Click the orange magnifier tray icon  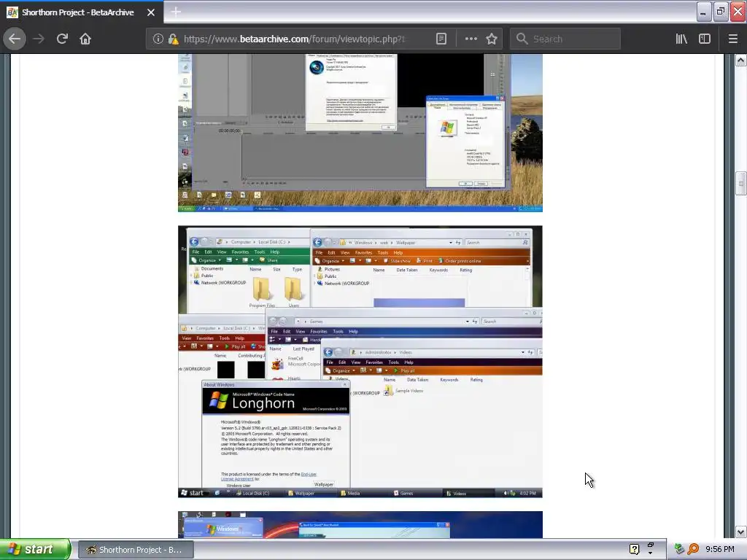693,549
